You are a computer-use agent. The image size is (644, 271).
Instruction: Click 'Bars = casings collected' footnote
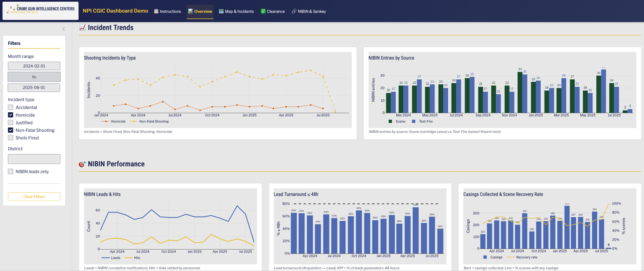pos(511,268)
